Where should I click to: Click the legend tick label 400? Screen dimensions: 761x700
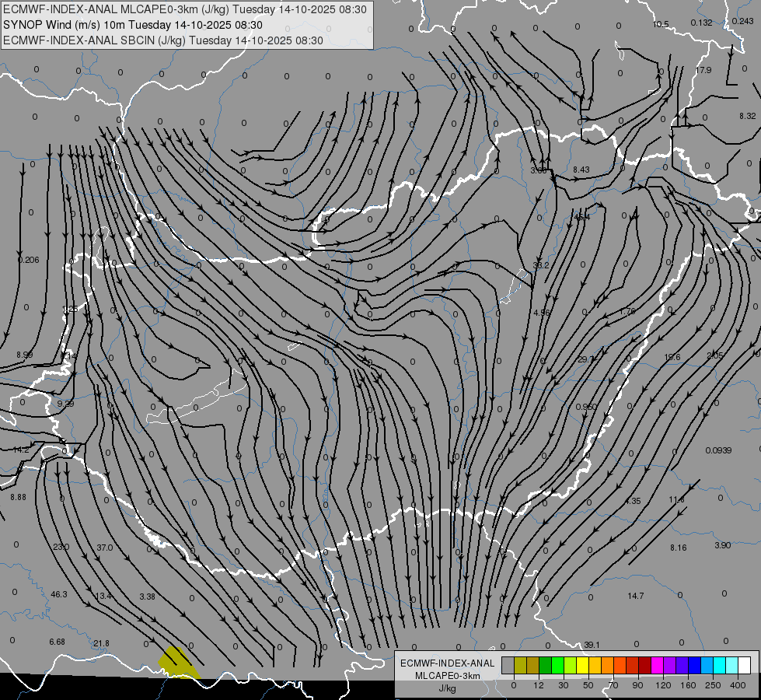tap(738, 685)
